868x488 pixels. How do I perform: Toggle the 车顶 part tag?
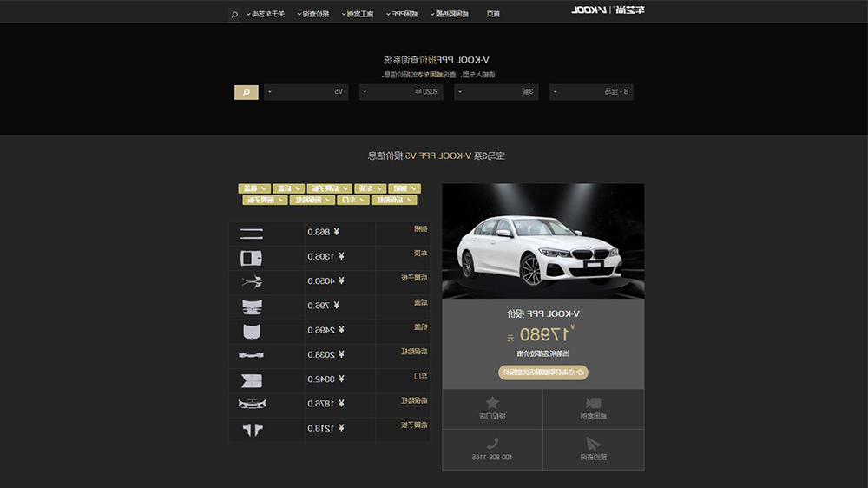(371, 188)
